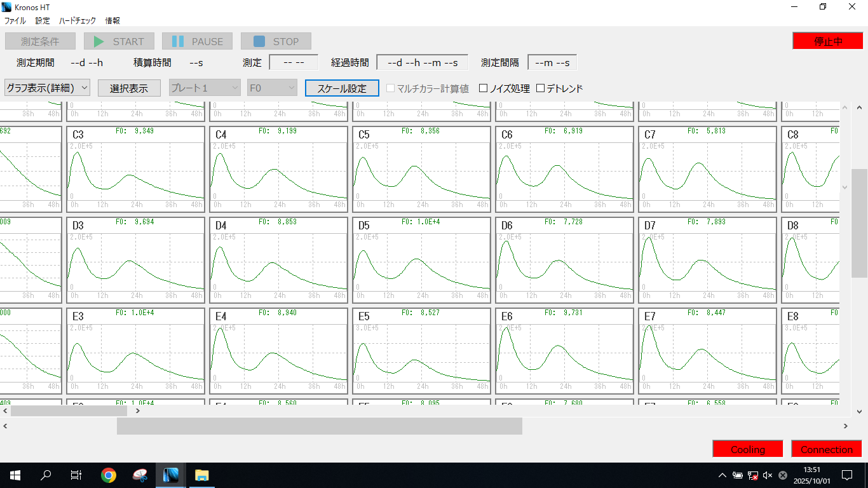
Task: Select the C5 well graph
Action: click(422, 169)
